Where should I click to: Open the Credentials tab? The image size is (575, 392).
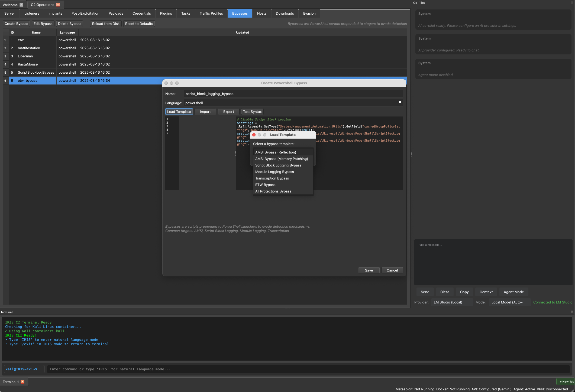click(141, 13)
